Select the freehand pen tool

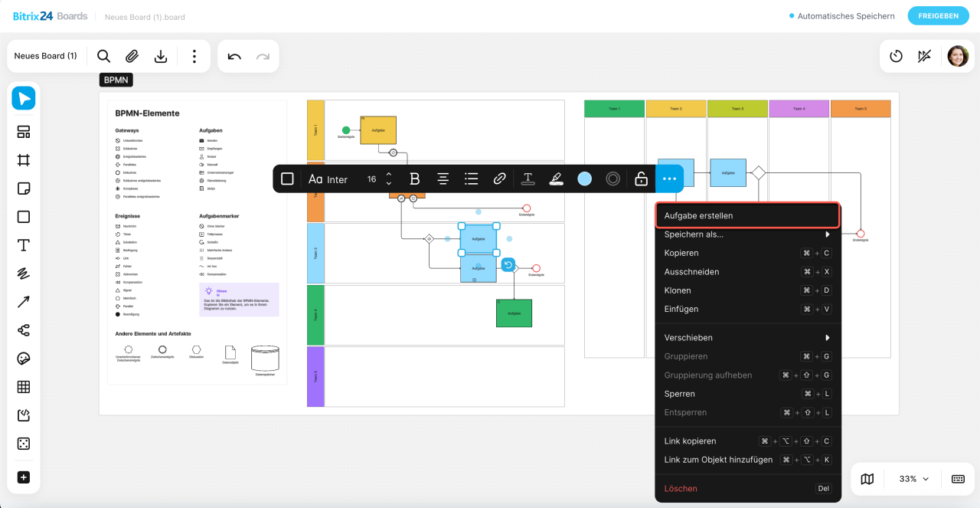click(x=24, y=274)
